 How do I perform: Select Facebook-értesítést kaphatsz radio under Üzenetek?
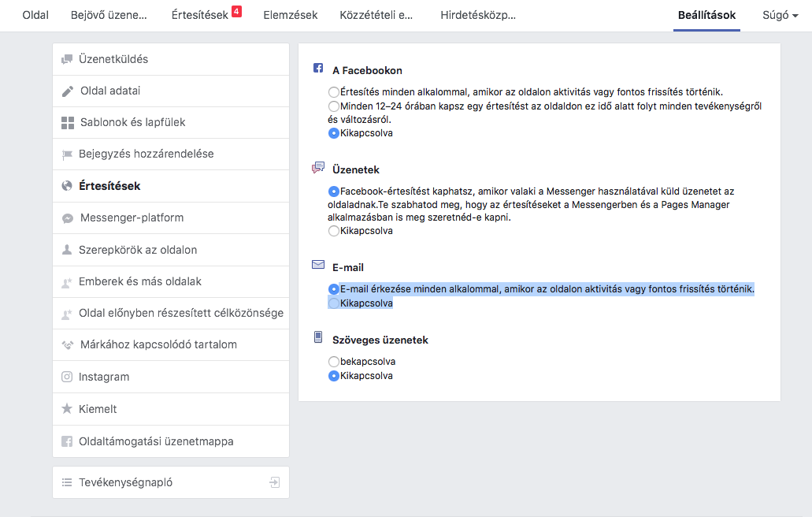333,192
